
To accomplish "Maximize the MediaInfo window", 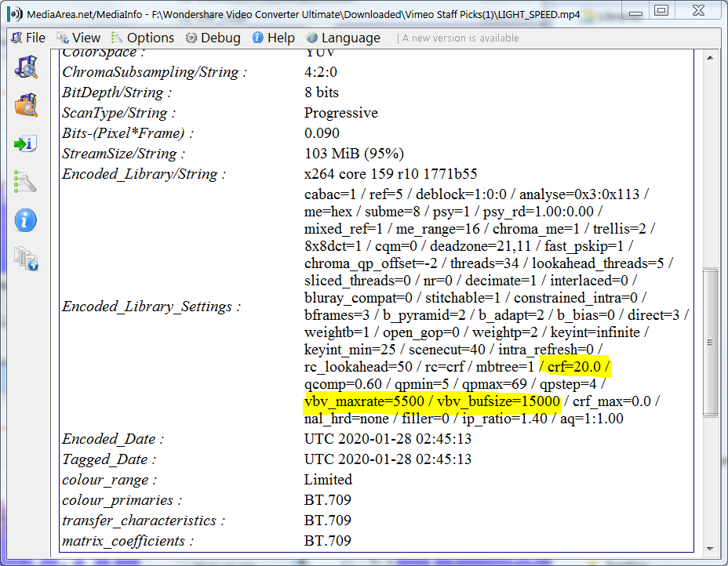I will [661, 10].
